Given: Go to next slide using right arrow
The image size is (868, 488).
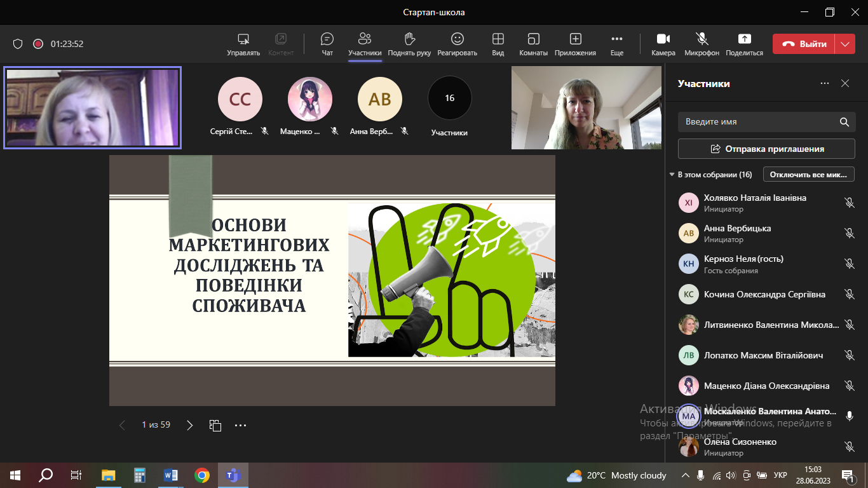Looking at the screenshot, I should 189,425.
